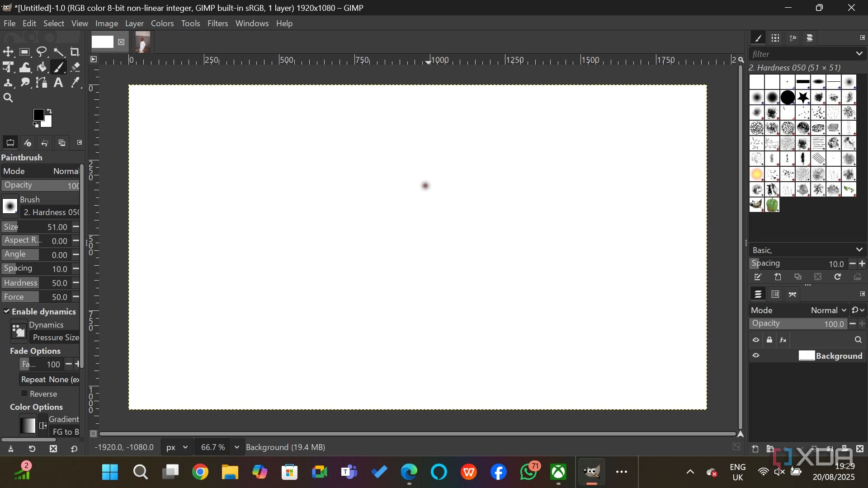Hide the Background layer with eye icon

click(756, 356)
